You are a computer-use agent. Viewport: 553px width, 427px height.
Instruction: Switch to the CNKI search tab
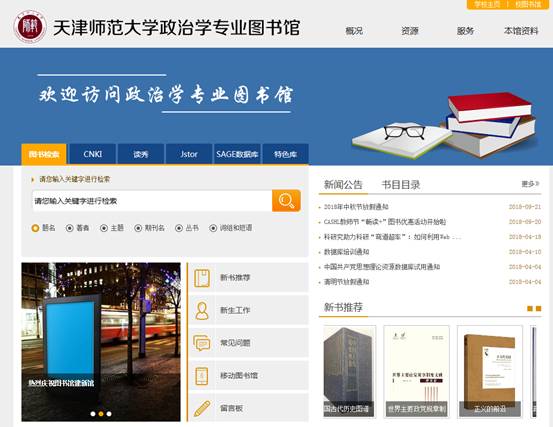(x=93, y=154)
